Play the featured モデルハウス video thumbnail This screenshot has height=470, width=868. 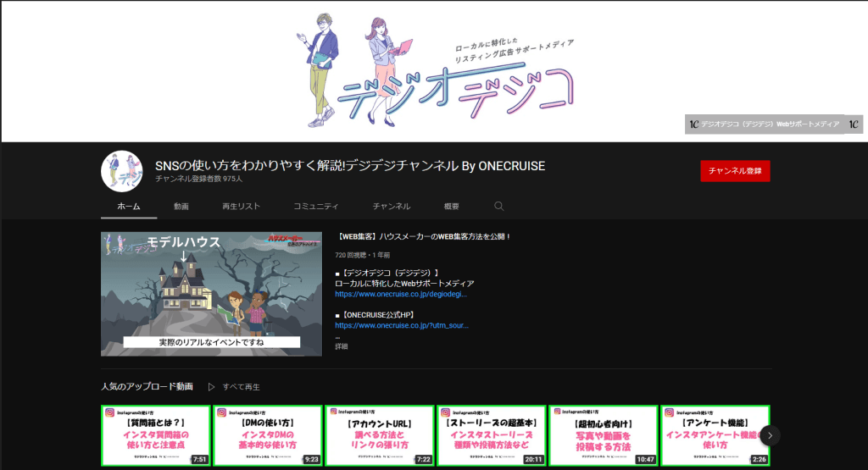[x=211, y=294]
